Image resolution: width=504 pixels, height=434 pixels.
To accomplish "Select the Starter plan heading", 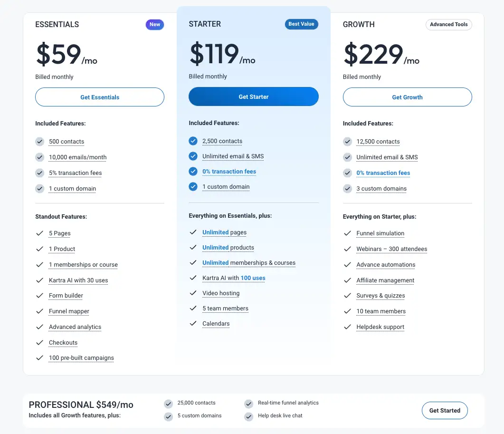I will [x=205, y=23].
